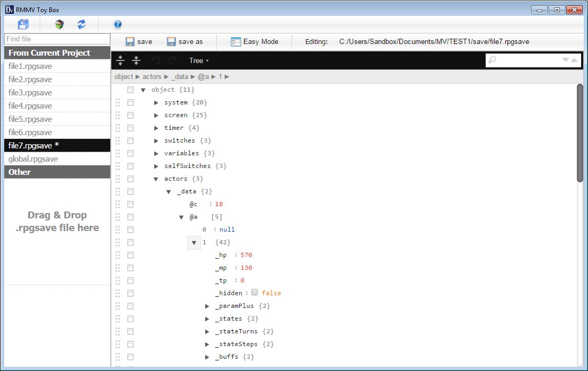Viewport: 588px width, 371px height.
Task: Click the drag handle for _tp row
Action: [118, 281]
